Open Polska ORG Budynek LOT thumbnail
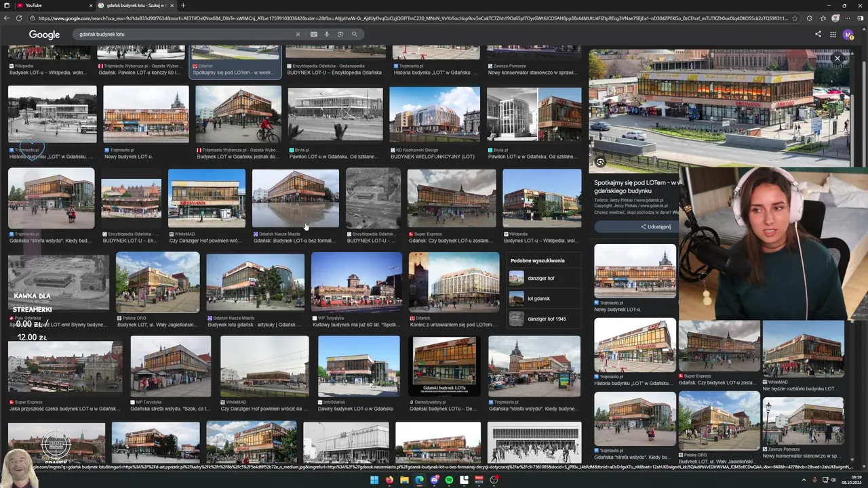Viewport: 868px width, 488px height. click(158, 282)
